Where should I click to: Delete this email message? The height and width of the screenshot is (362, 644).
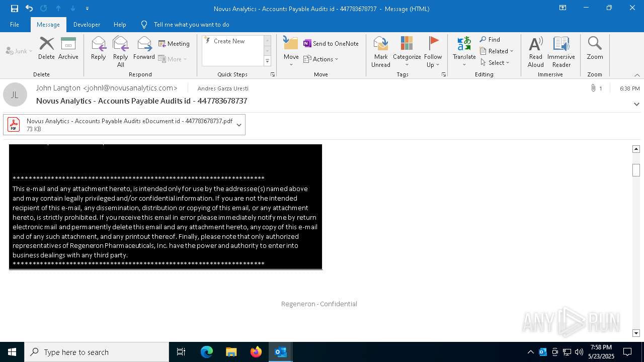[x=46, y=49]
